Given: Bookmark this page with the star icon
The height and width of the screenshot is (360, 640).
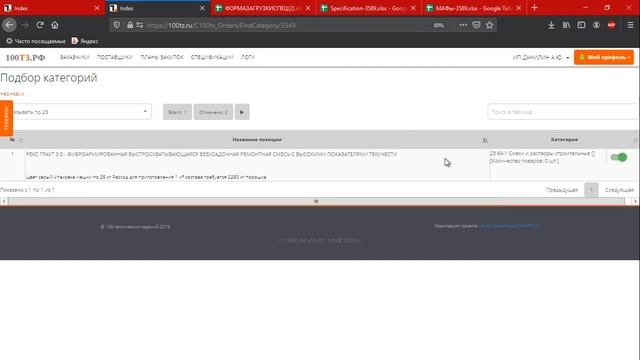Looking at the screenshot, I should tap(489, 25).
